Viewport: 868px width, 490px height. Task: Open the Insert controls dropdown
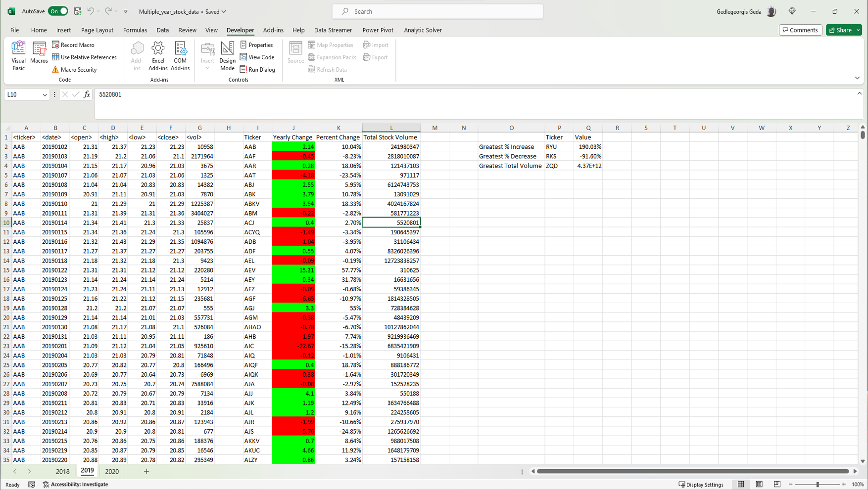pyautogui.click(x=207, y=55)
